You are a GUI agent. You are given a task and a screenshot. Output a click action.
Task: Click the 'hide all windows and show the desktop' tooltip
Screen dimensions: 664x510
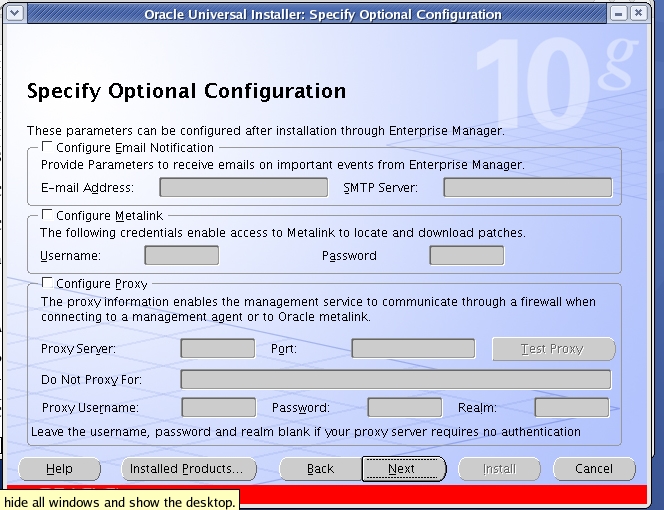click(x=119, y=502)
